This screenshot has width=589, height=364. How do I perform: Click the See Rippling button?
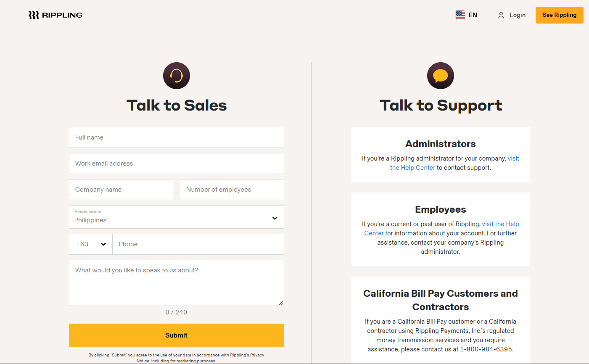pos(559,15)
